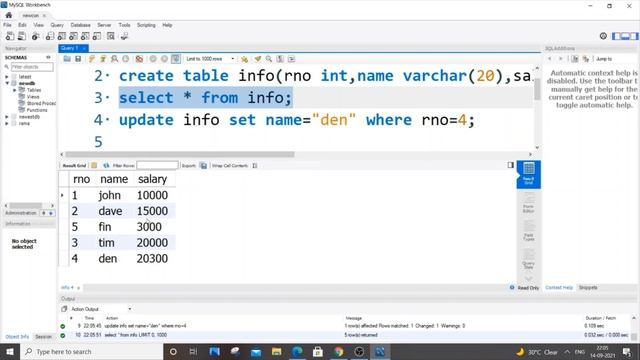This screenshot has width=640, height=360.
Task: Create new SQL tab from main toolbar
Action: click(x=9, y=36)
